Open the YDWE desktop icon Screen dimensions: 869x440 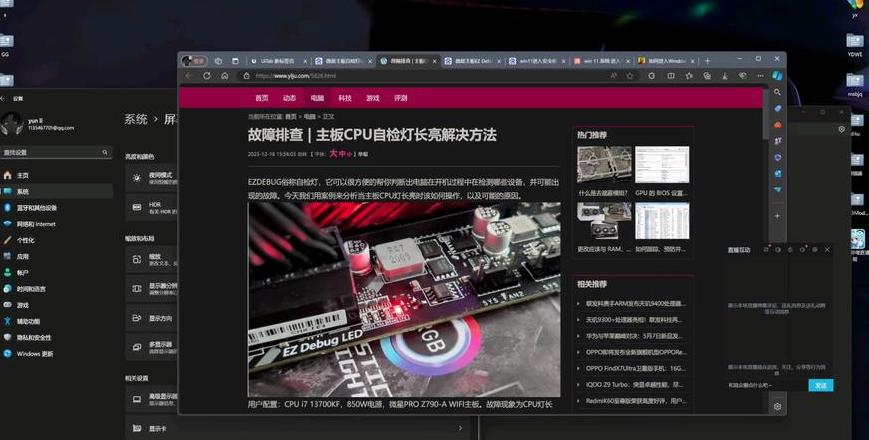[x=855, y=44]
